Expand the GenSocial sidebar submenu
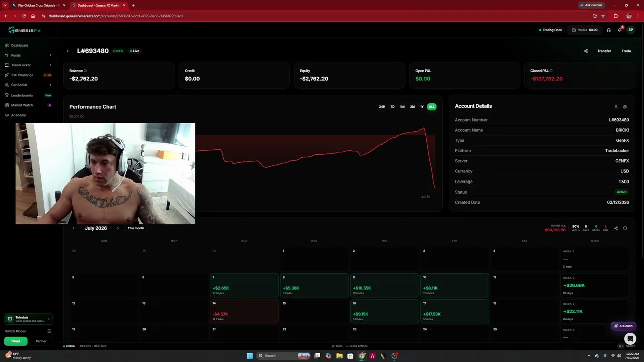The height and width of the screenshot is (362, 644). pyautogui.click(x=28, y=85)
